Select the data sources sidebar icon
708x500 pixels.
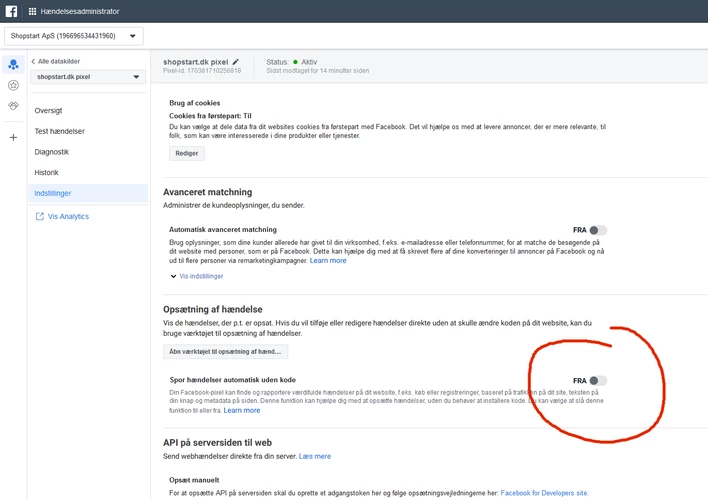pos(13,65)
